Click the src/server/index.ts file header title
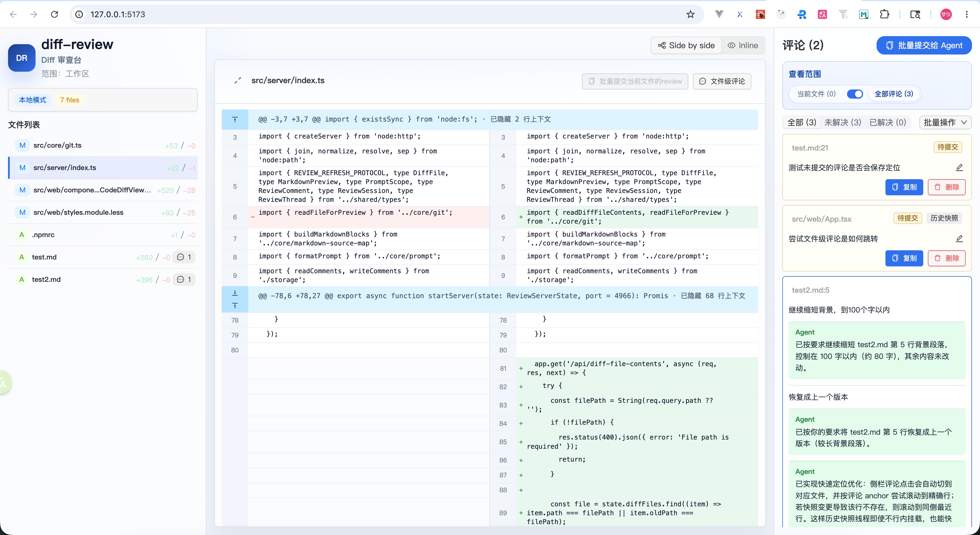This screenshot has height=535, width=980. point(288,81)
